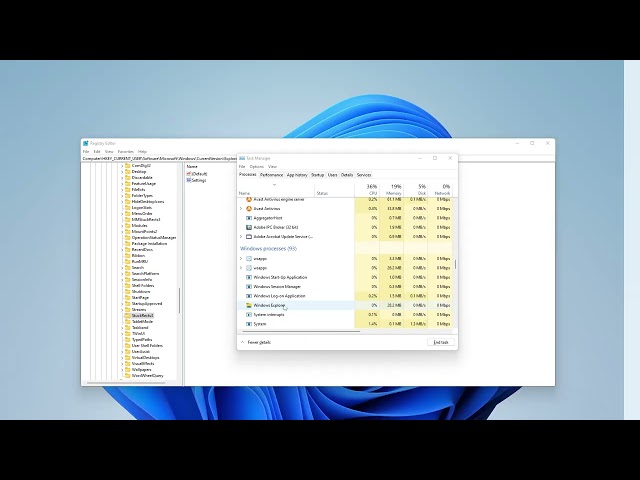Expand the FeatureUsage registry key
The width and height of the screenshot is (640, 480).
point(122,184)
